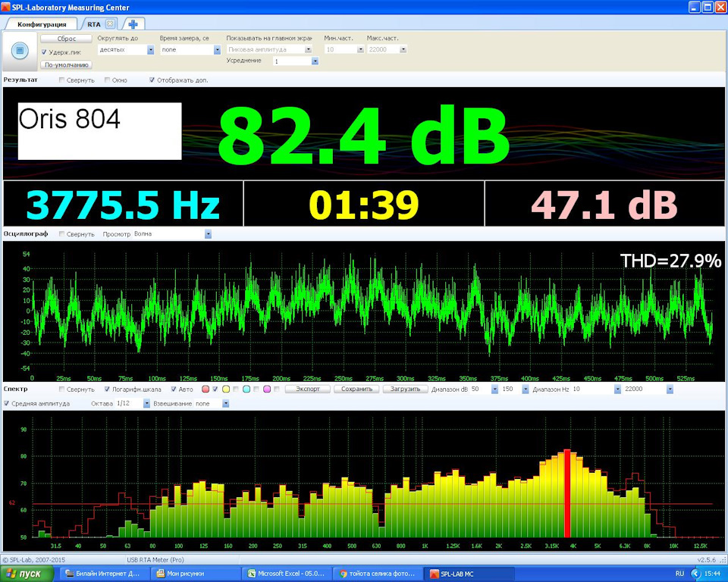This screenshot has width=728, height=582.
Task: Toggle the checkbox beside the yellow swatch
Action: [x=236, y=389]
